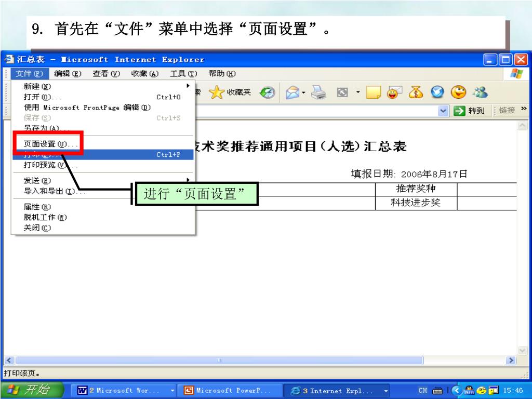The width and height of the screenshot is (532, 399).
Task: Open the 工具(T) menu
Action: (183, 74)
